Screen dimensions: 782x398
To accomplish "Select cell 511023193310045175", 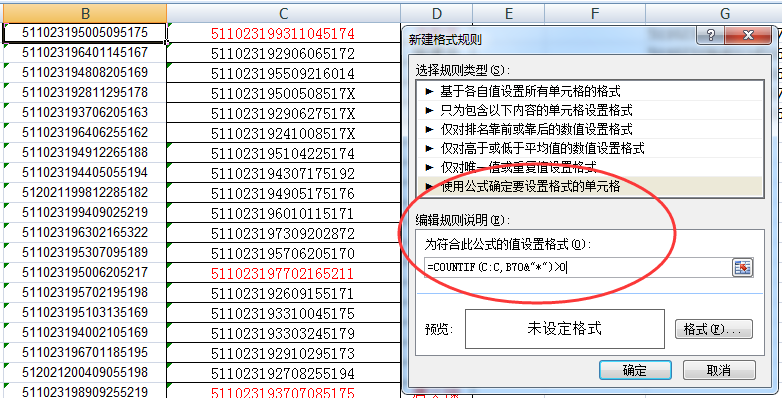I will (283, 313).
